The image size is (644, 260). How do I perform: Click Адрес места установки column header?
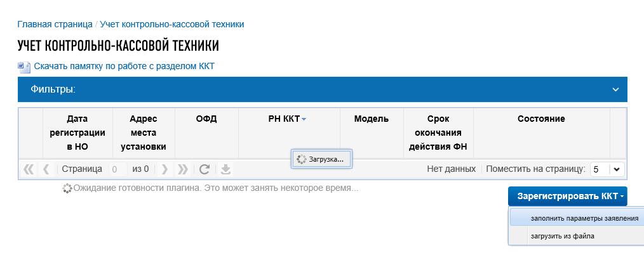point(144,133)
